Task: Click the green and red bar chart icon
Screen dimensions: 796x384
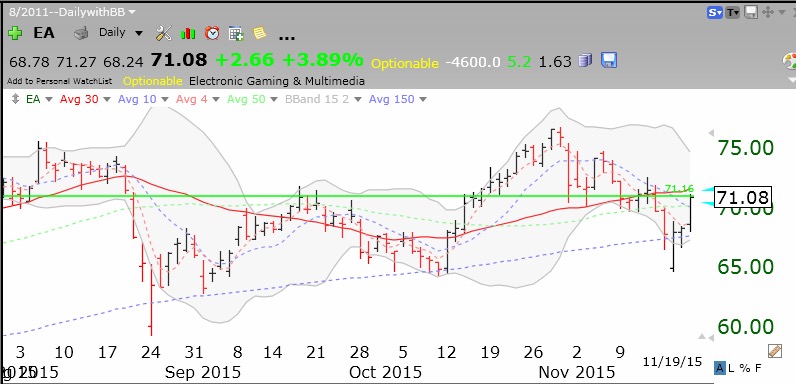Action: coord(188,34)
